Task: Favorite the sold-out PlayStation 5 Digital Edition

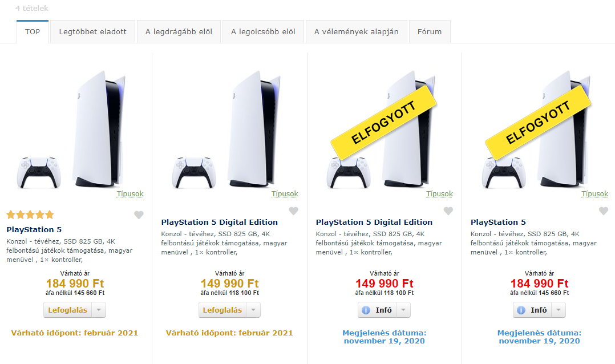Action: [x=448, y=211]
